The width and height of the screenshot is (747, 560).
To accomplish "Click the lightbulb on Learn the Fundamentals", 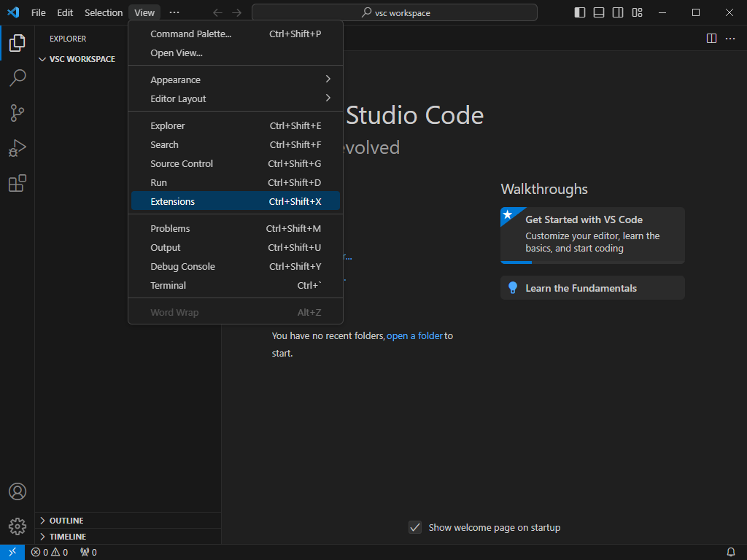I will click(513, 287).
